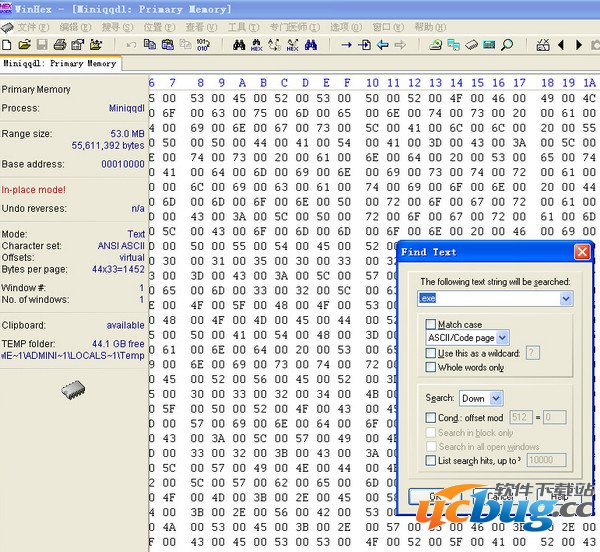600x552 pixels.
Task: Open the ASCII/Code page dropdown
Action: point(503,339)
